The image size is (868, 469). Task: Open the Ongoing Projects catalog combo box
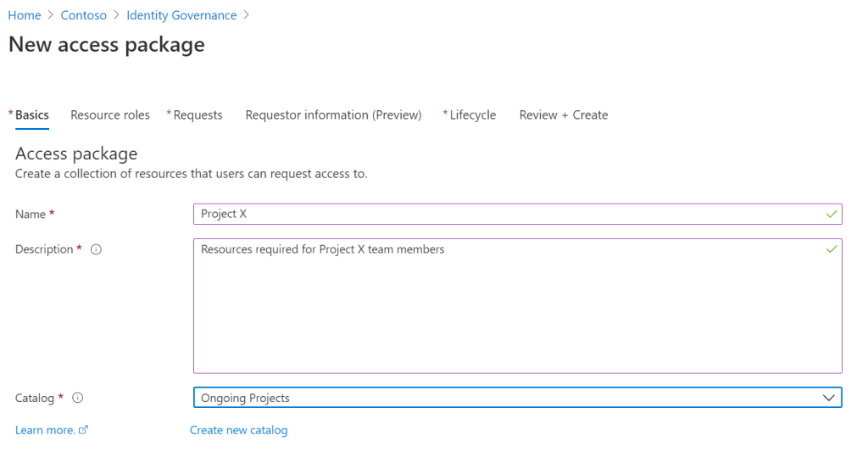509,398
